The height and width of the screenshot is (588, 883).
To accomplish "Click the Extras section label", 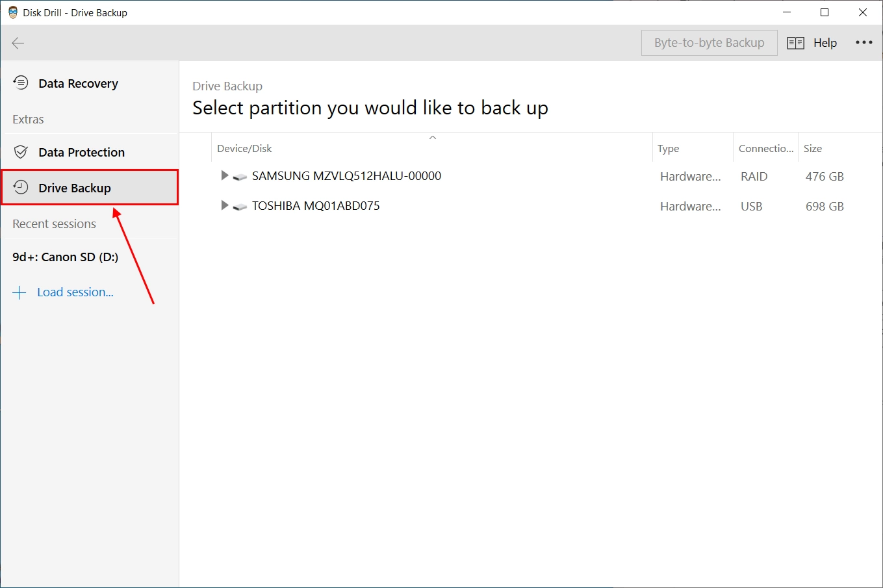I will pos(28,120).
